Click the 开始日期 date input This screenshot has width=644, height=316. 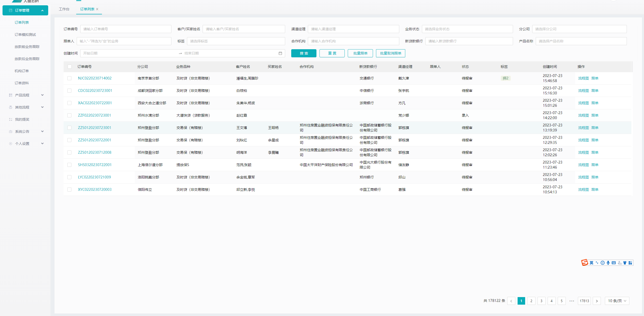(x=129, y=53)
